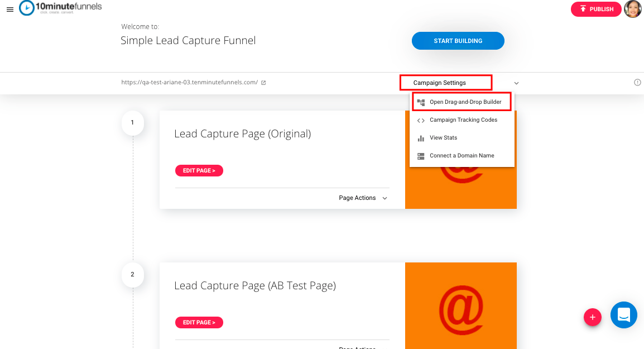644x349 pixels.
Task: Expand Page Actions for Lead Capture Page (Original)
Action: (x=363, y=198)
